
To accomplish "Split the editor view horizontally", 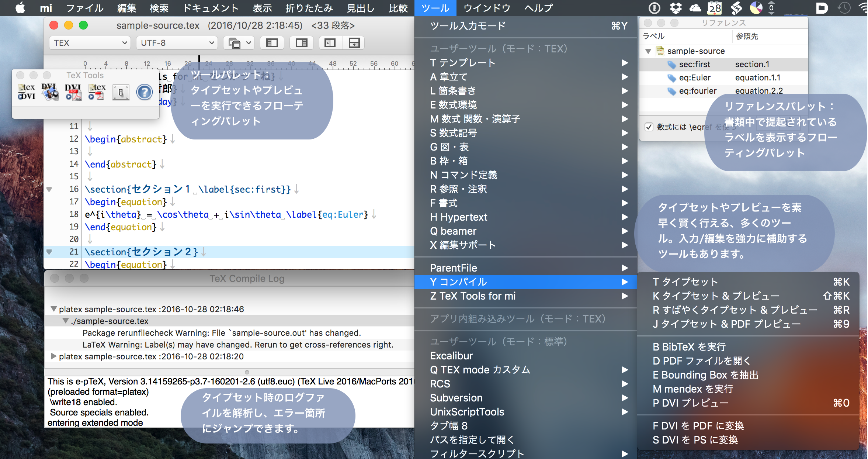I will (354, 43).
